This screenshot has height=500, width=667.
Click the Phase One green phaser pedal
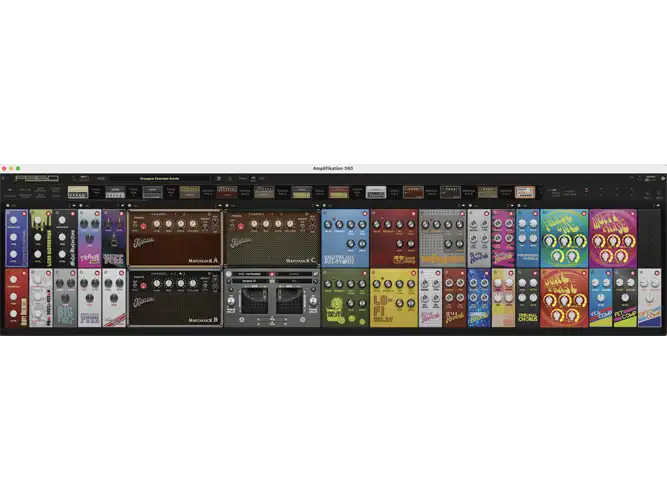click(x=564, y=238)
